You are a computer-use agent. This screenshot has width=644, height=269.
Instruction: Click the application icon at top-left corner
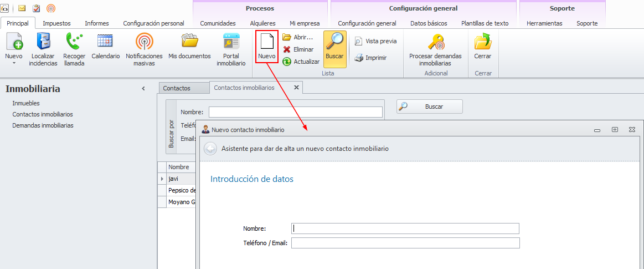pyautogui.click(x=4, y=8)
